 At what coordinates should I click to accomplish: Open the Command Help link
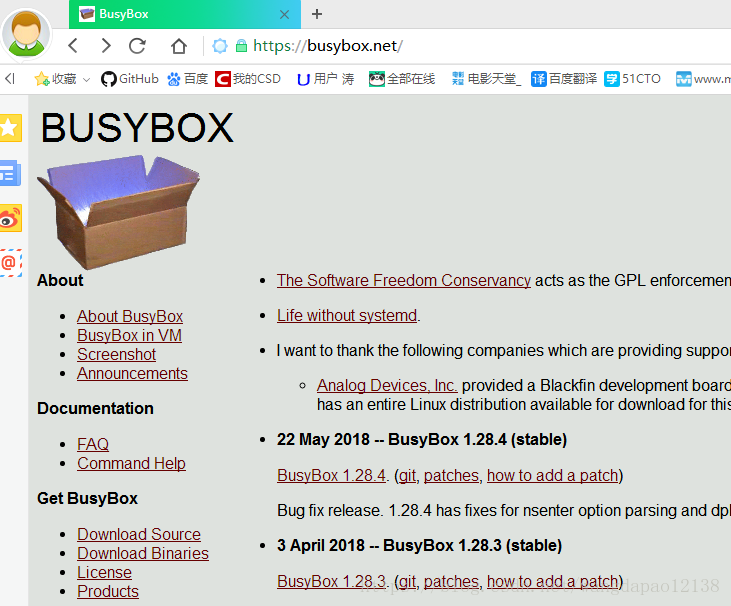pyautogui.click(x=131, y=463)
